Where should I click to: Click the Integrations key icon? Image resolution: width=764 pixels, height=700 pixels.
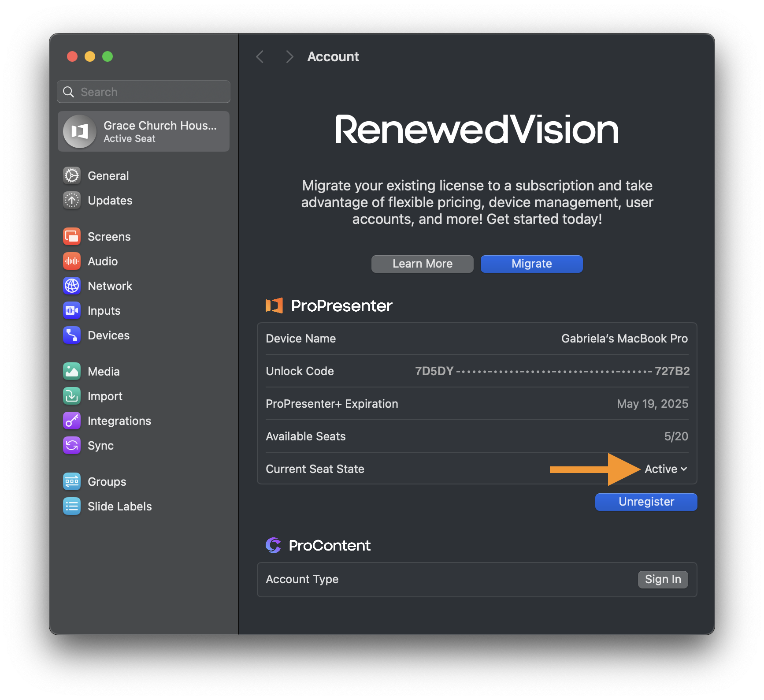72,421
